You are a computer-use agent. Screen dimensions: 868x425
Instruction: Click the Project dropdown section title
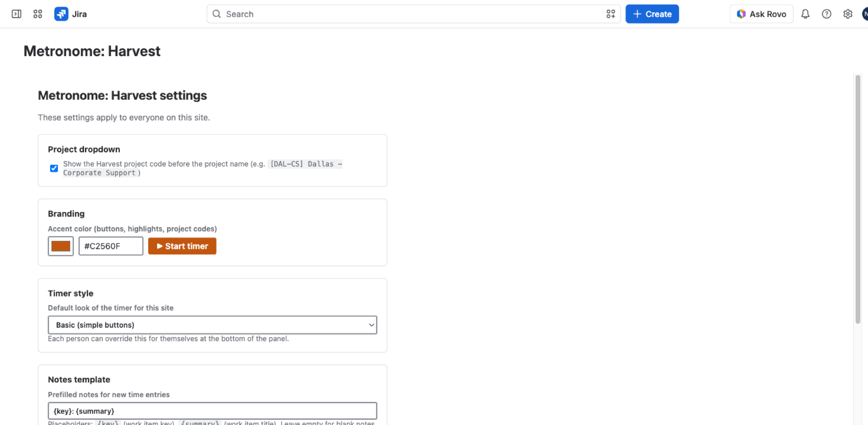84,149
